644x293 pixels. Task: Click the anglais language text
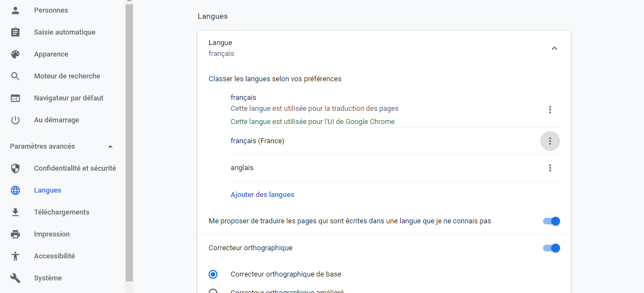pos(242,168)
